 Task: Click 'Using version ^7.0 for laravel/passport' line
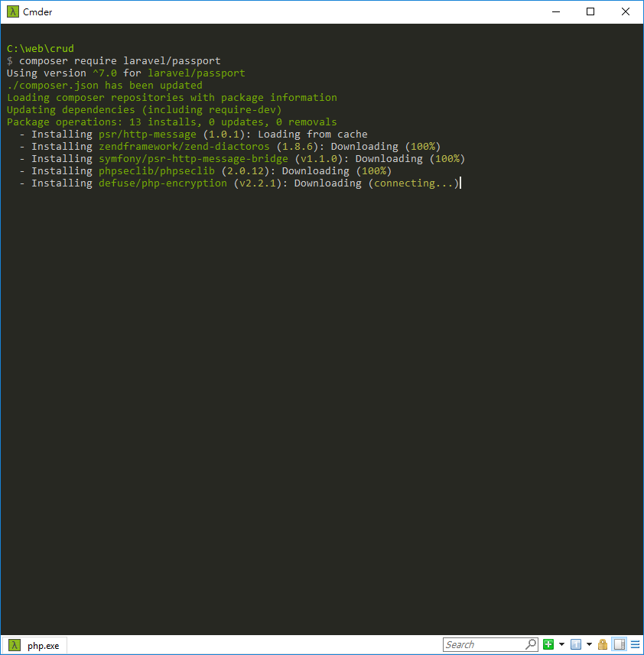click(125, 73)
